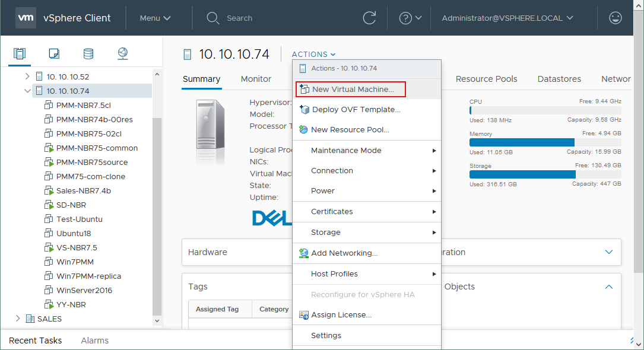Screen dimensions: 644x350
Task: Open the Hosts and Clusters inventory view
Action: pos(20,53)
